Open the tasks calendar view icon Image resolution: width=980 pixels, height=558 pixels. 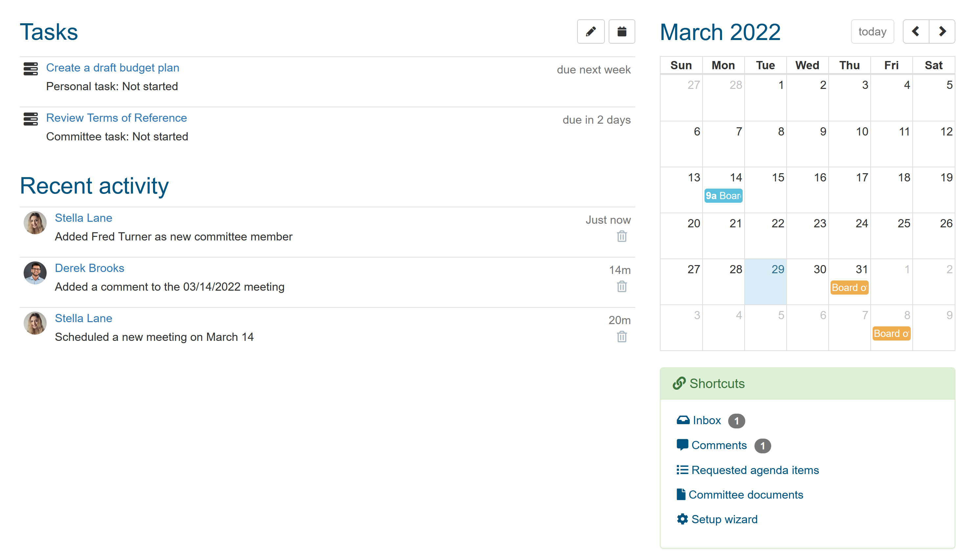(x=621, y=31)
